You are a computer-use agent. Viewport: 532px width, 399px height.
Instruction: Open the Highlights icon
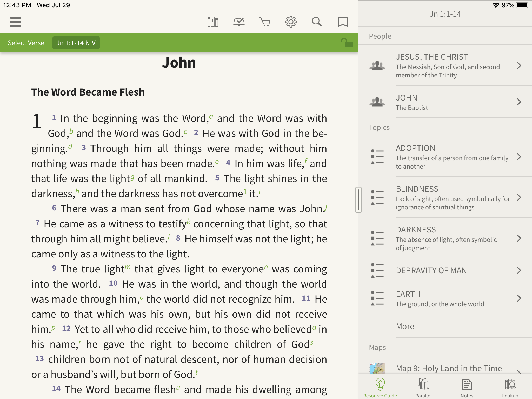239,22
